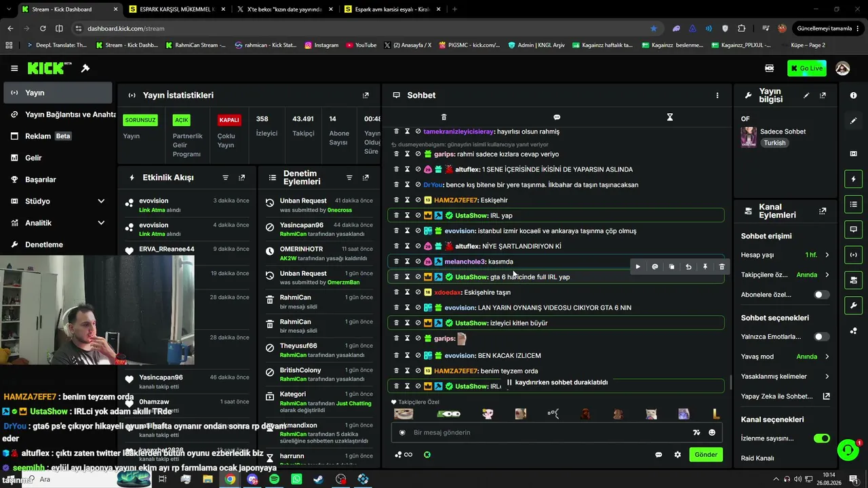This screenshot has height=488, width=868.
Task: Open Spotify from the Windows taskbar
Action: tap(275, 479)
